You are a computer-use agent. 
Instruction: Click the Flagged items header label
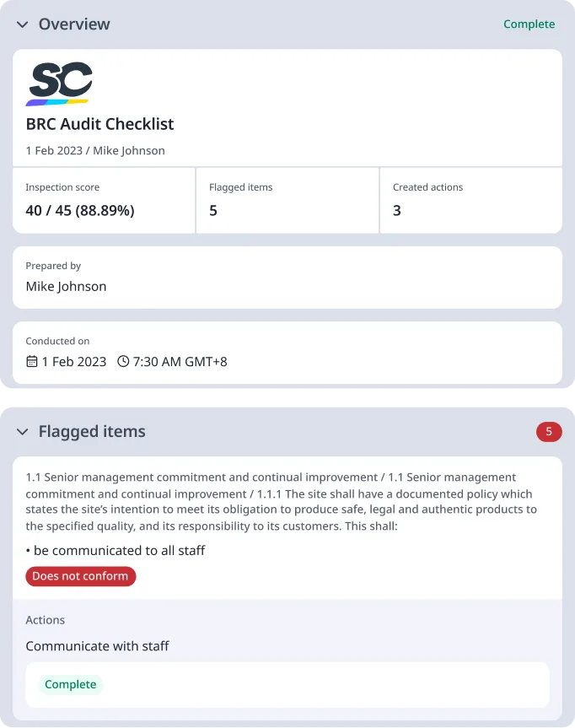click(x=92, y=431)
